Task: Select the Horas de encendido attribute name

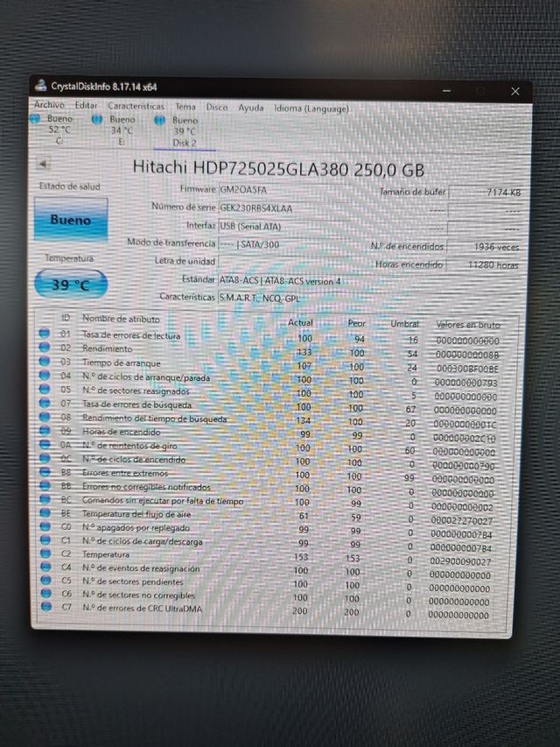Action: (122, 432)
